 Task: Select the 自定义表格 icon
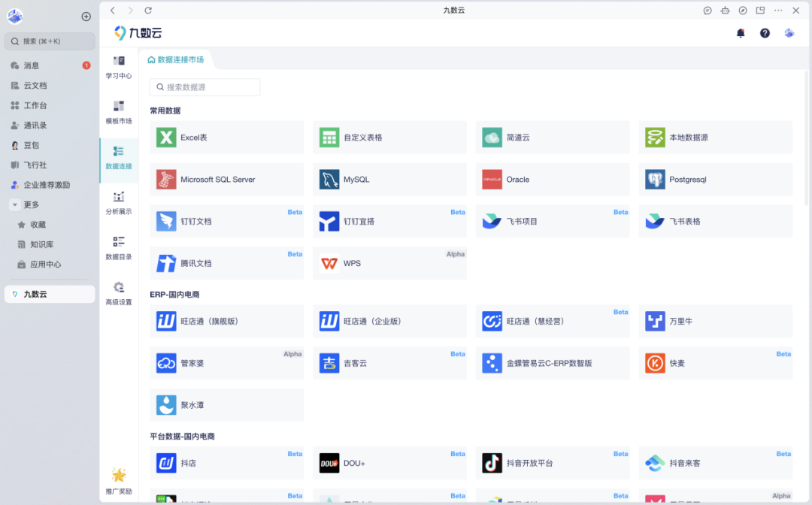click(x=329, y=138)
